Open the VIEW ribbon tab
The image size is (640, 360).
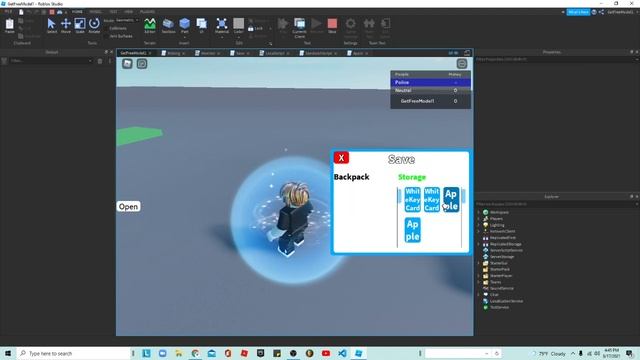click(129, 12)
